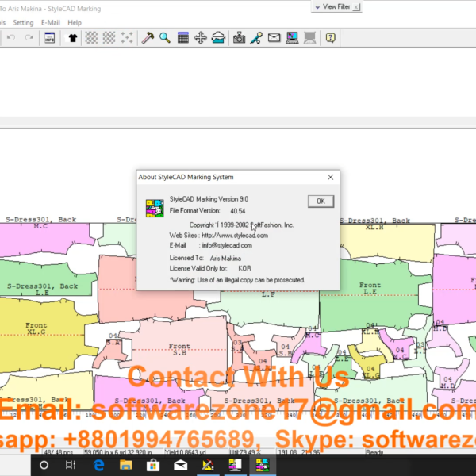This screenshot has height=476, width=476.
Task: Open the Setting menu
Action: 23,23
